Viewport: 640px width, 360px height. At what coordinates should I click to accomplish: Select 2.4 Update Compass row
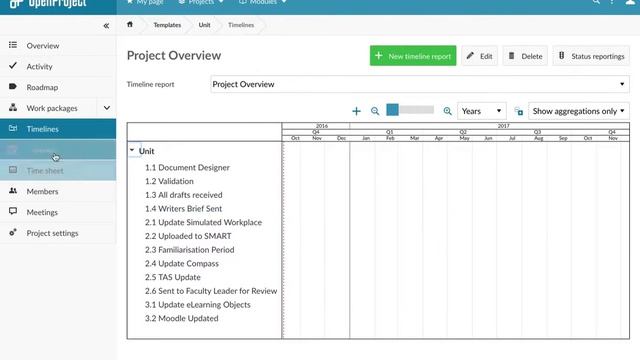pos(182,263)
